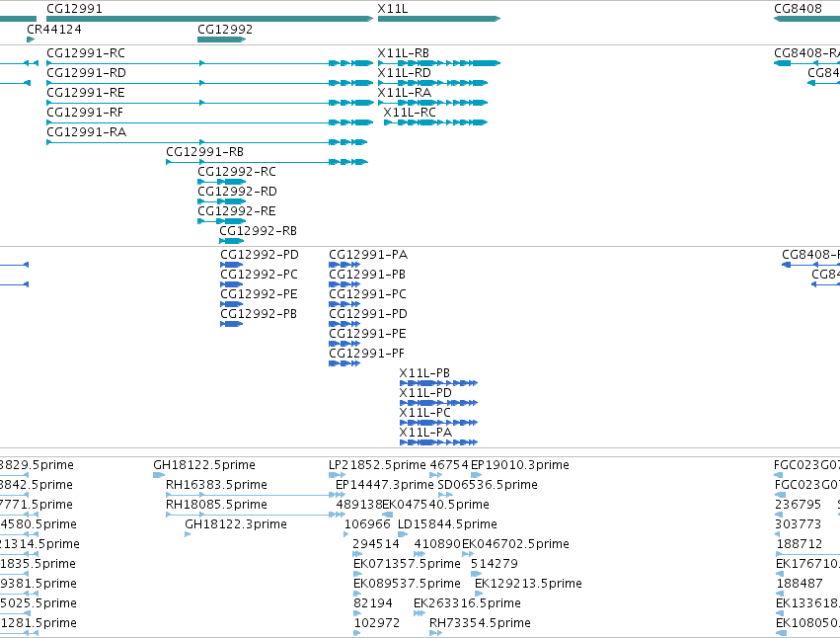This screenshot has height=638, width=840.
Task: Click transcript label X11L-RC
Action: click(410, 113)
